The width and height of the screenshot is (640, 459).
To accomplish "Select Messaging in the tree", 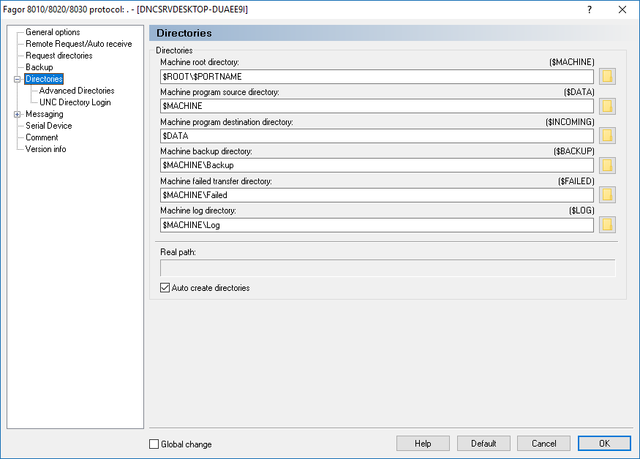I will tap(44, 114).
